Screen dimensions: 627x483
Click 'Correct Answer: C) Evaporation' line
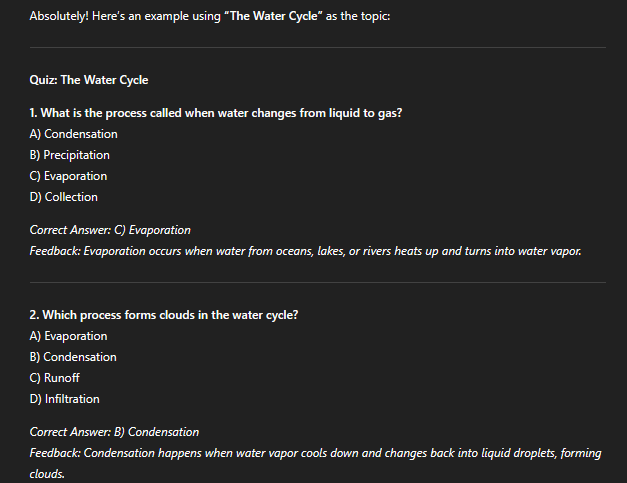[110, 230]
